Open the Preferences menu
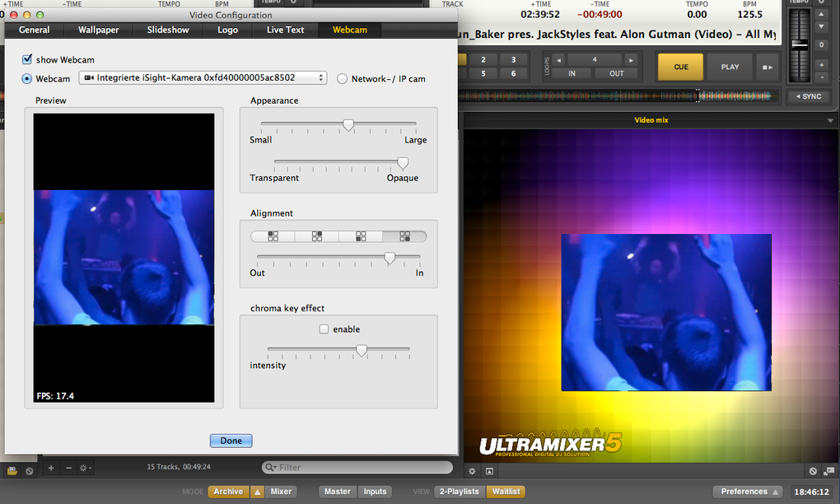This screenshot has height=504, width=840. pos(747,491)
